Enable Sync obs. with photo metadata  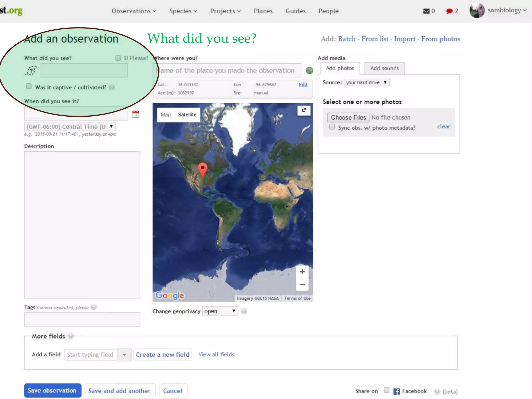[x=332, y=127]
